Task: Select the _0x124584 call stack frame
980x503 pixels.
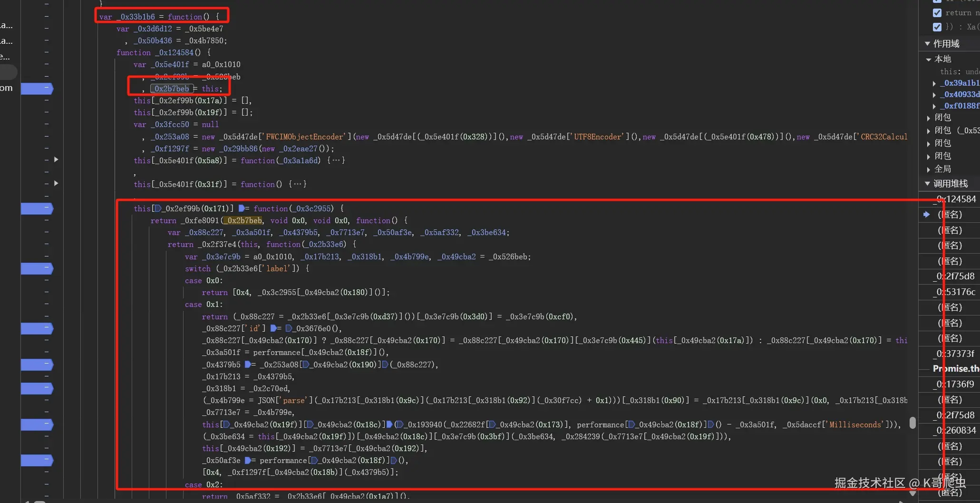Action: tap(954, 199)
